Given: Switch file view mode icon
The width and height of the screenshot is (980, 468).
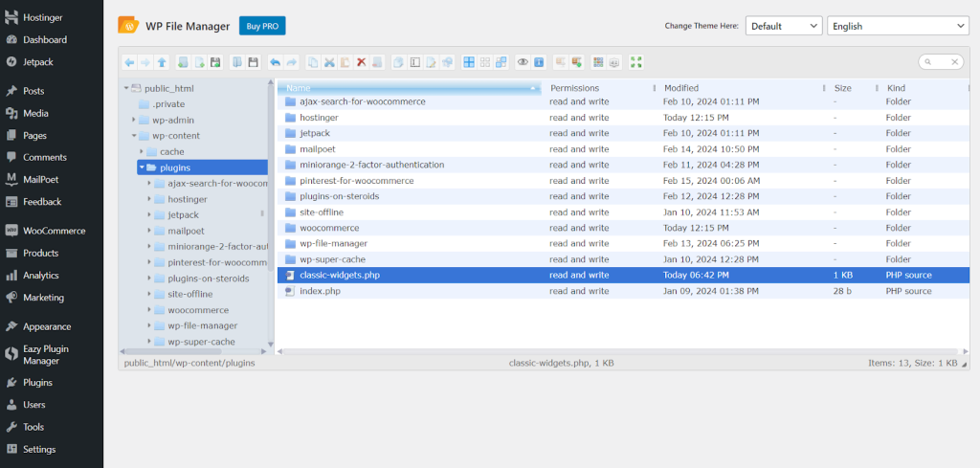Looking at the screenshot, I should click(x=597, y=62).
